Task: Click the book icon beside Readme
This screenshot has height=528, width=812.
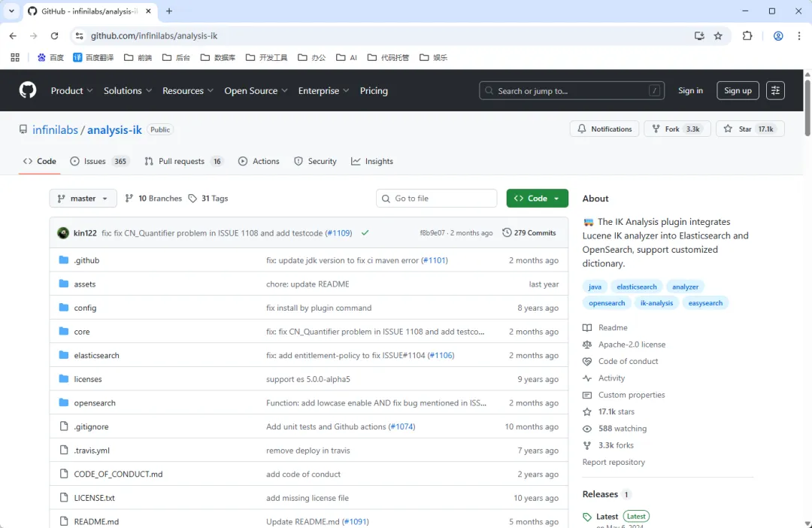Action: click(586, 327)
